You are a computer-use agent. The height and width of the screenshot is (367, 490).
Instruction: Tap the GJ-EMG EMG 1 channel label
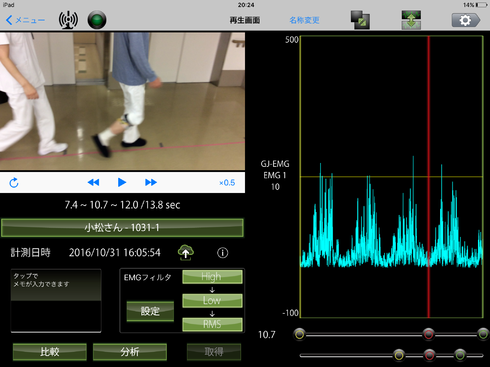(x=275, y=175)
